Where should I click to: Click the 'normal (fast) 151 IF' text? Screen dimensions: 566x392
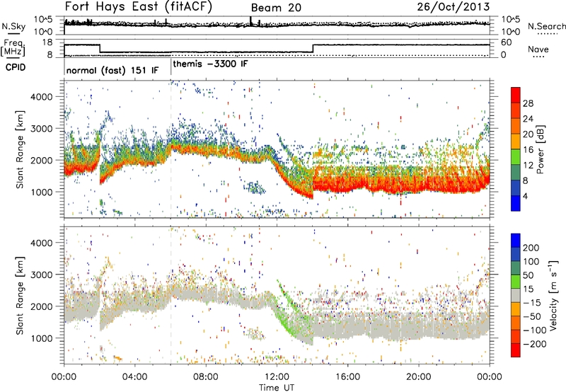(112, 70)
